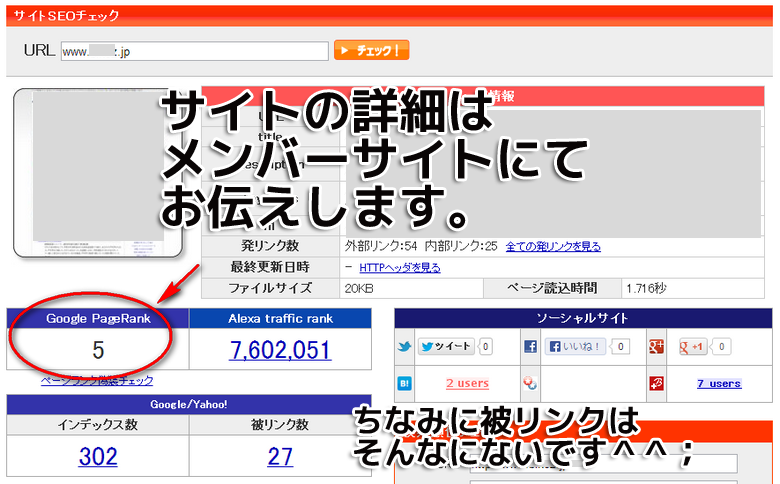Click the Google +1 count bubble
This screenshot has width=780, height=484.
[x=721, y=346]
